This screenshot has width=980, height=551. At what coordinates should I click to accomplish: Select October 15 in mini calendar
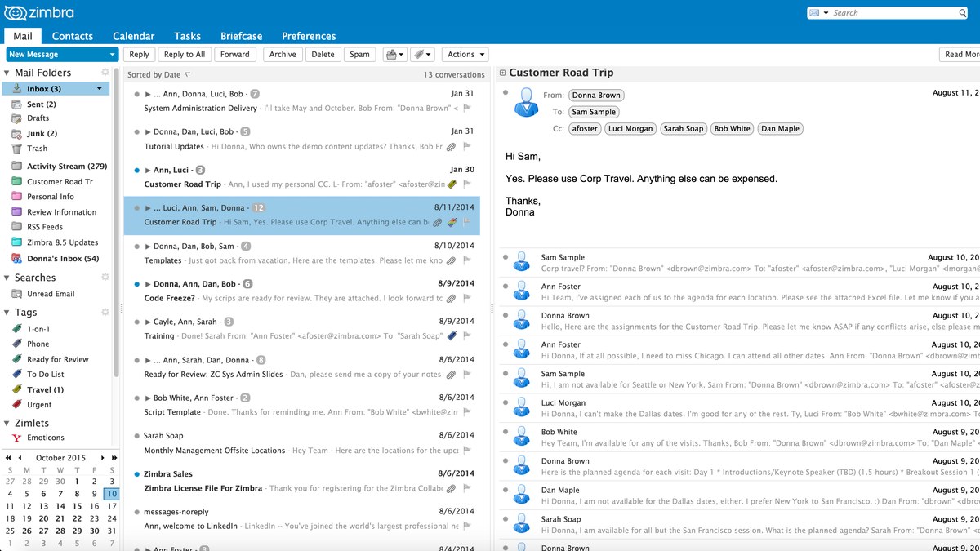pyautogui.click(x=78, y=506)
